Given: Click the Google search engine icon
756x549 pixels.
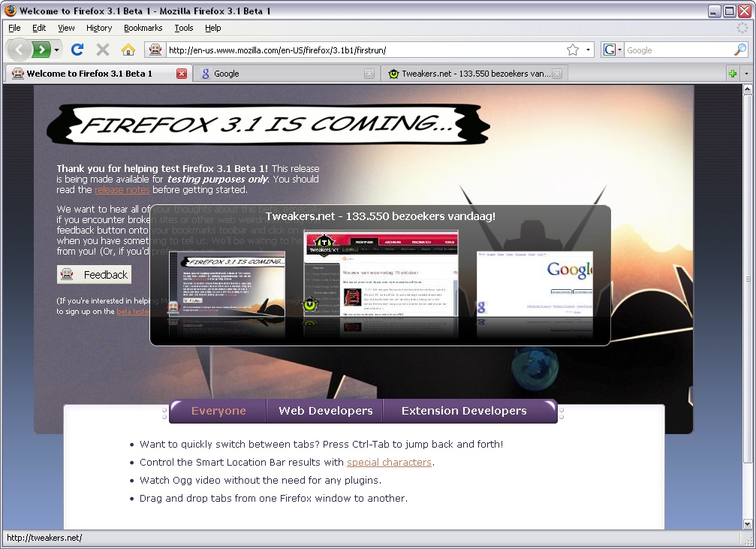Looking at the screenshot, I should [610, 50].
